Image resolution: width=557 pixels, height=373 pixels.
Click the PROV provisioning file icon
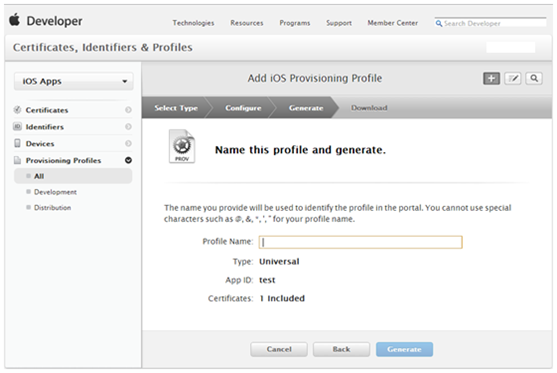coord(182,146)
